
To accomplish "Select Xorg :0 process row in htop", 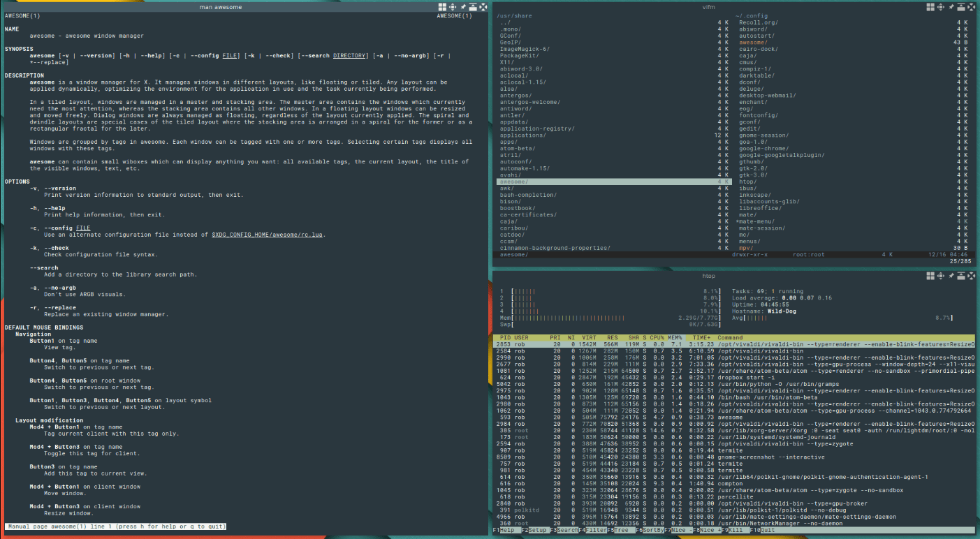I will tap(733, 431).
